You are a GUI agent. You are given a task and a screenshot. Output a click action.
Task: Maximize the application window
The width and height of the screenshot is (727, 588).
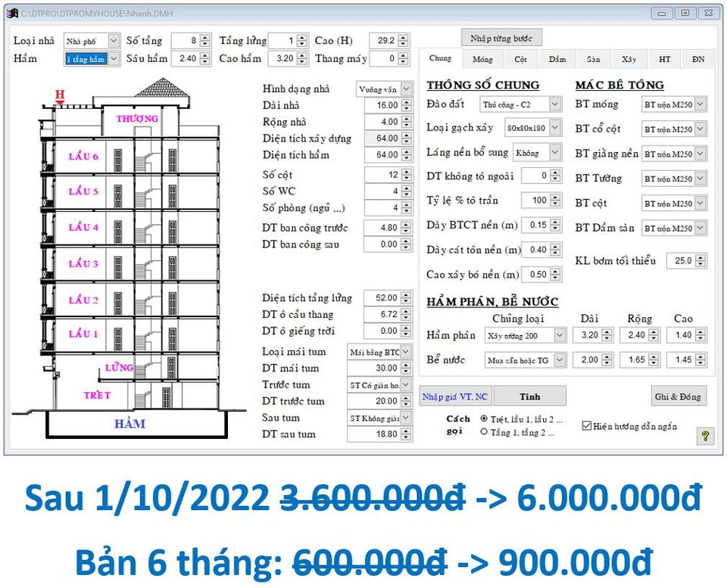click(x=685, y=13)
